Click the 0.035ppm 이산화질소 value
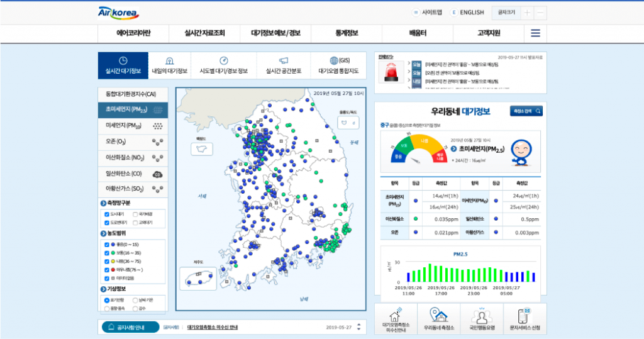This screenshot has height=339, width=644. coord(446,220)
